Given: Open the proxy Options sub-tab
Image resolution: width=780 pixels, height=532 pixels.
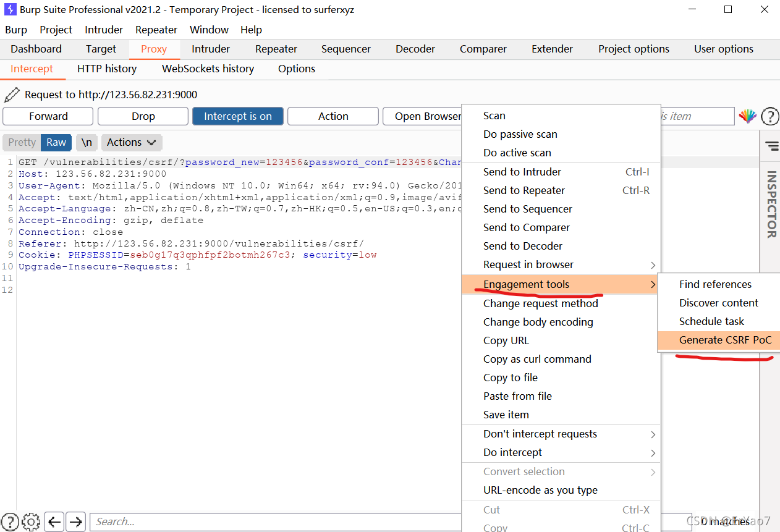Looking at the screenshot, I should [x=297, y=69].
